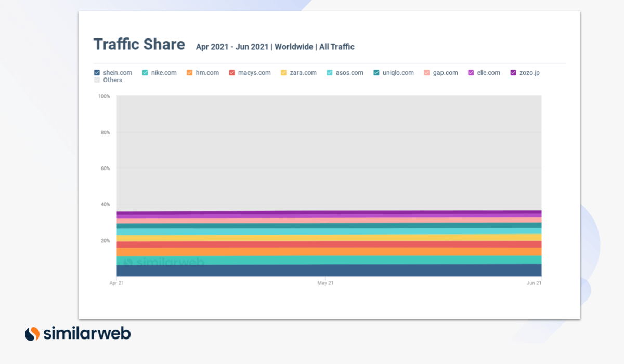
Task: Hide the asos.com series checkbox
Action: (330, 73)
